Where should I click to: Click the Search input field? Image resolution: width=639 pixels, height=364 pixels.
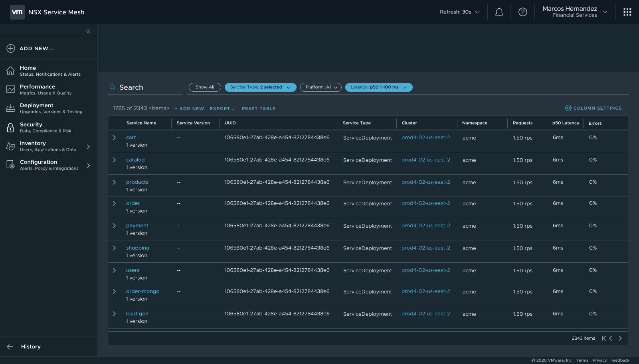click(145, 87)
